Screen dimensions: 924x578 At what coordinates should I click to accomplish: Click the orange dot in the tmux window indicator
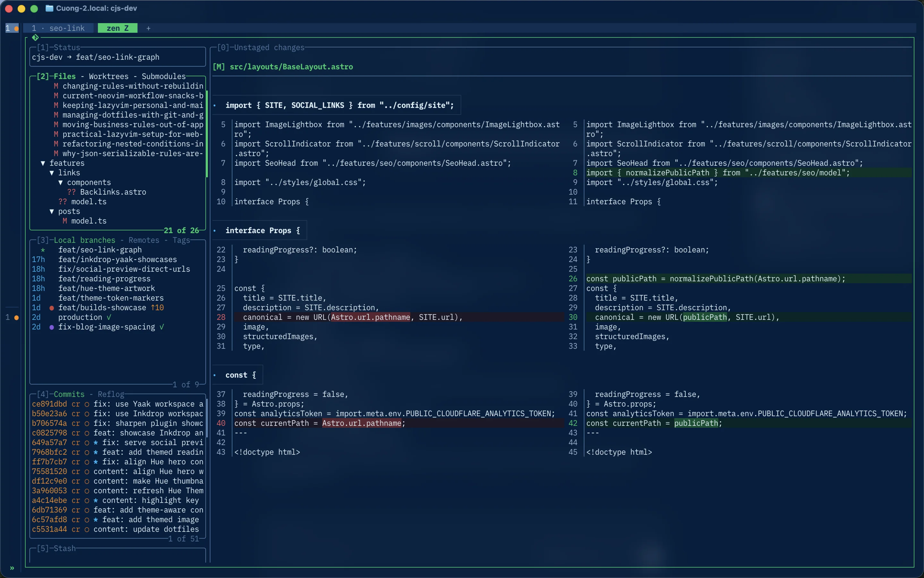click(16, 28)
